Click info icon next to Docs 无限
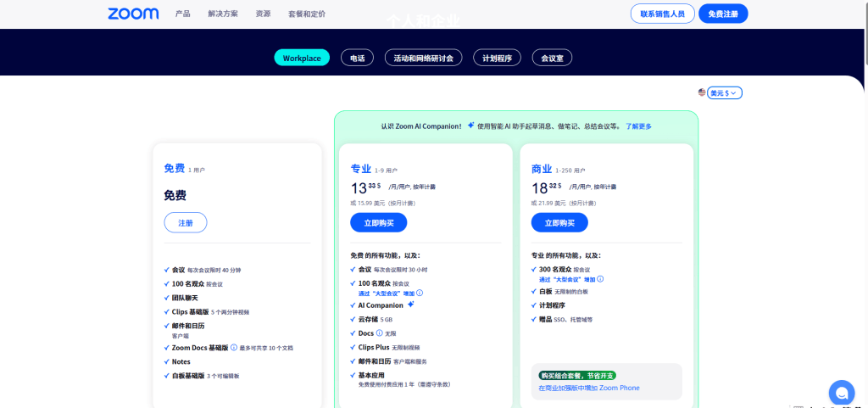This screenshot has width=868, height=408. point(379,333)
